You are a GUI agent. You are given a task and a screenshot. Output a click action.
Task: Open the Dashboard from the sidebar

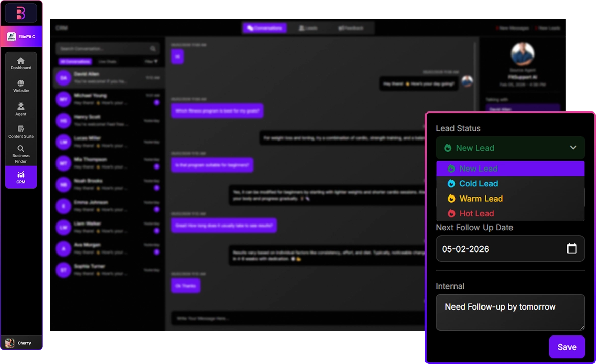pos(21,63)
